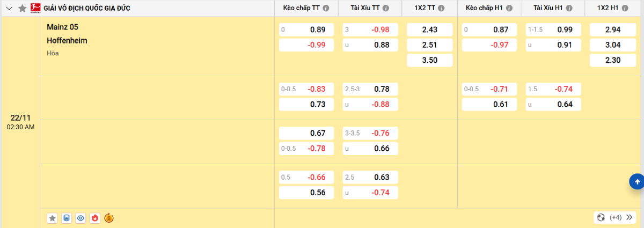Image resolution: width=644 pixels, height=228 pixels.
Task: Favorite the league with the header star
Action: [22, 9]
